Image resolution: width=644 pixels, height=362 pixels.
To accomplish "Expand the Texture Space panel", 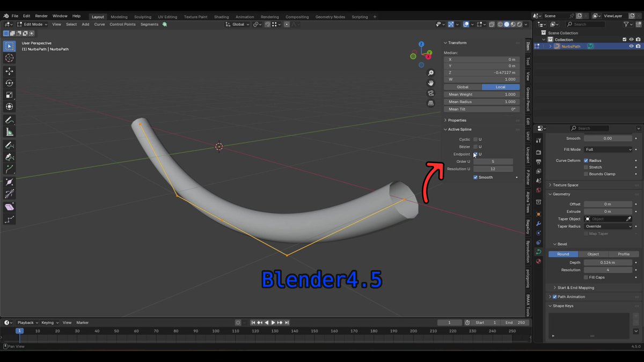I will [565, 185].
